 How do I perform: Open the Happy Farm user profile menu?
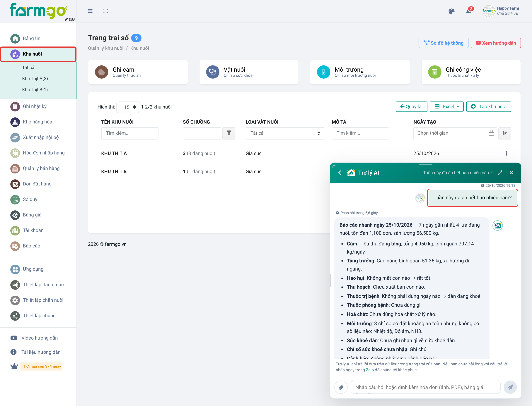(501, 11)
